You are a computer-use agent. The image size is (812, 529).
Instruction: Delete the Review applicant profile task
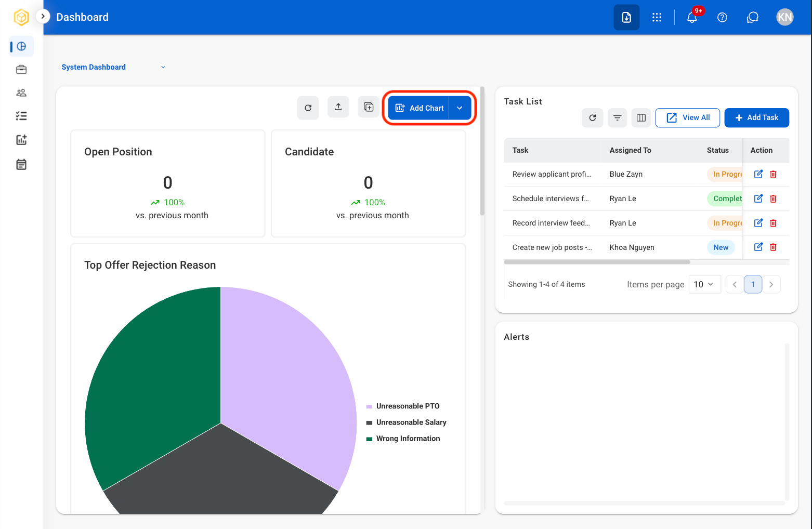tap(773, 174)
